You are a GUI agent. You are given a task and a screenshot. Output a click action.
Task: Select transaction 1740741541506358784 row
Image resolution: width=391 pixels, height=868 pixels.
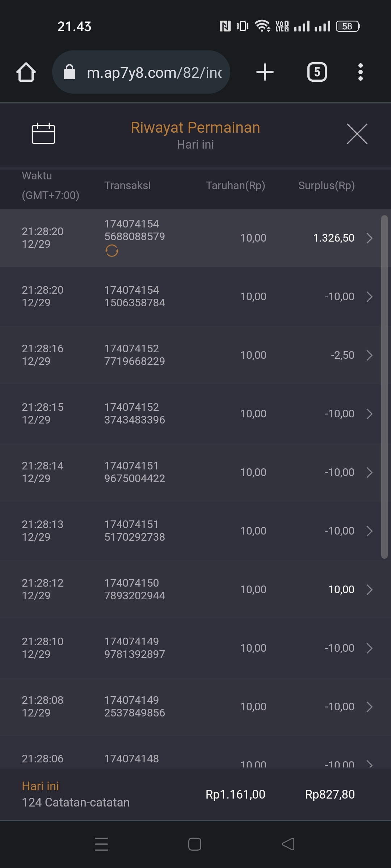coord(134,297)
